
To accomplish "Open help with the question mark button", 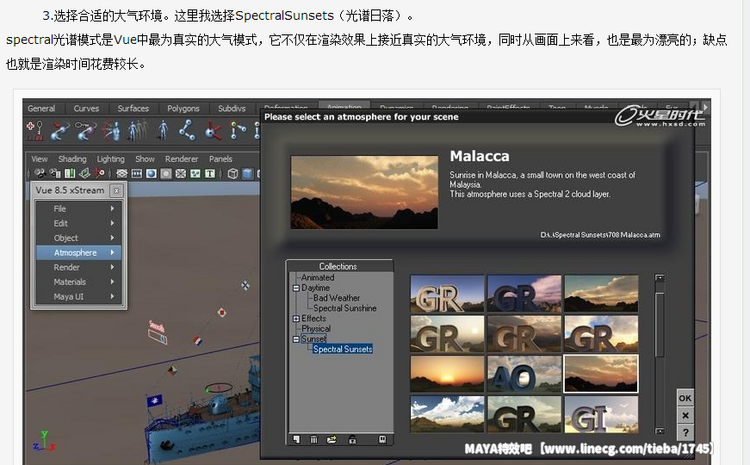I will click(685, 432).
